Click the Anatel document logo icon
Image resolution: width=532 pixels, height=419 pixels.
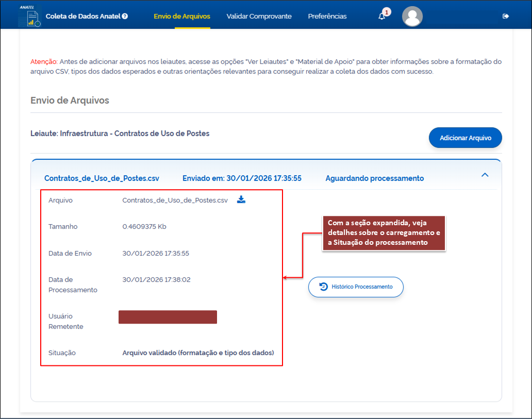(29, 16)
